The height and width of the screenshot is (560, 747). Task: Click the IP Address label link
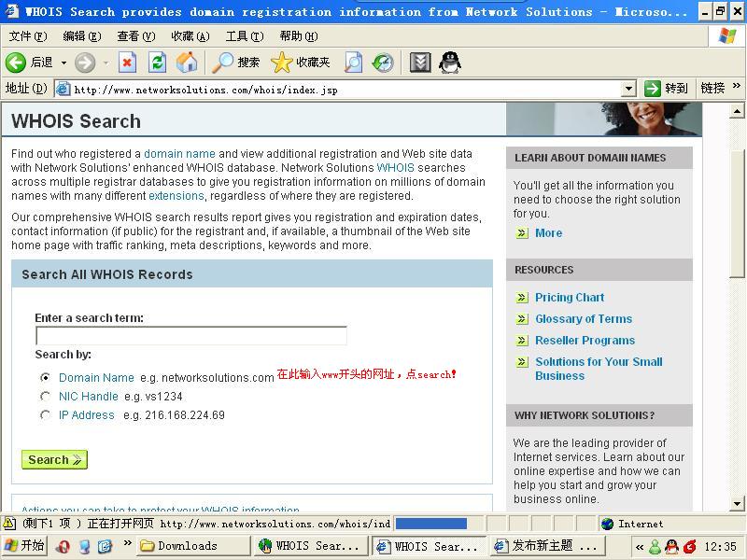coord(87,415)
